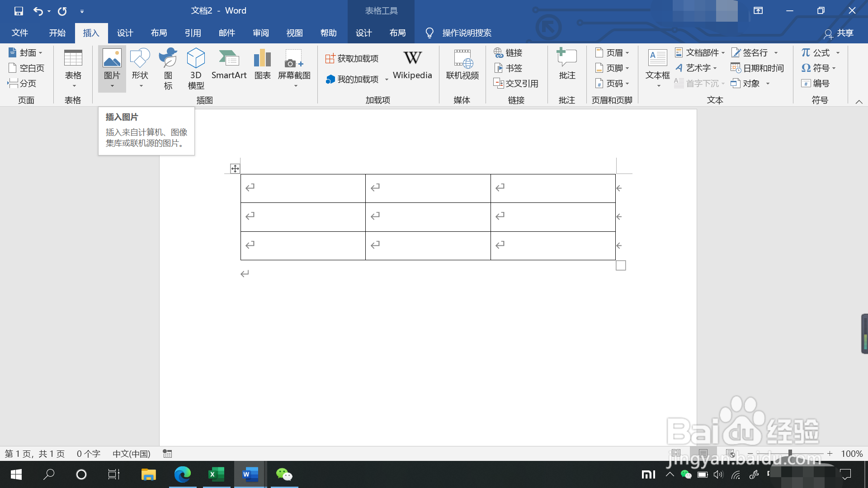Switch to the 邮件 ribbon tab
This screenshot has height=488, width=868.
click(227, 33)
